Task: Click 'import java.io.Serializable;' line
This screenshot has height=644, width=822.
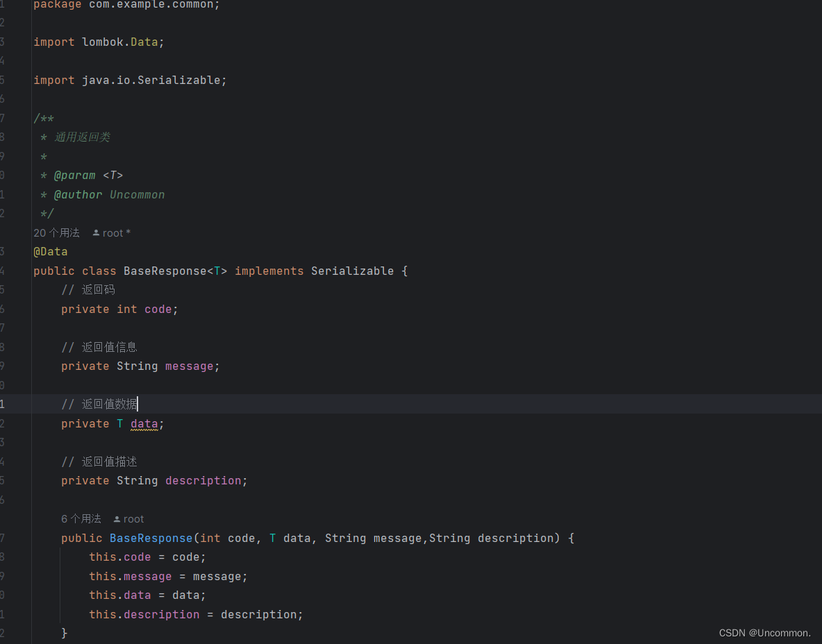Action: point(130,80)
